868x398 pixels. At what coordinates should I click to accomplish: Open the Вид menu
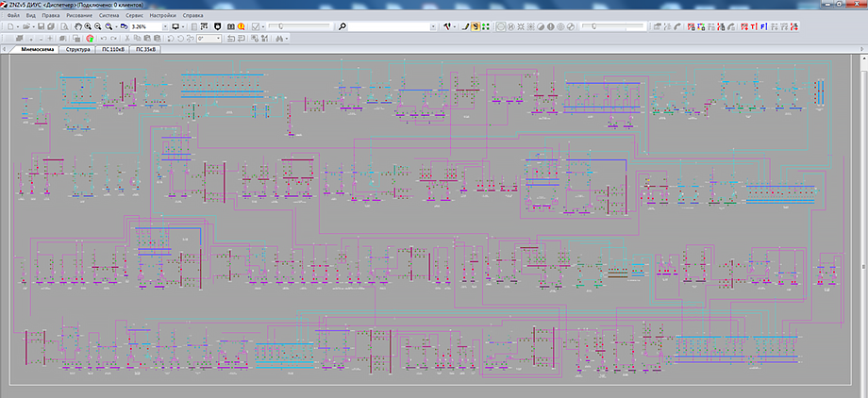coord(31,15)
